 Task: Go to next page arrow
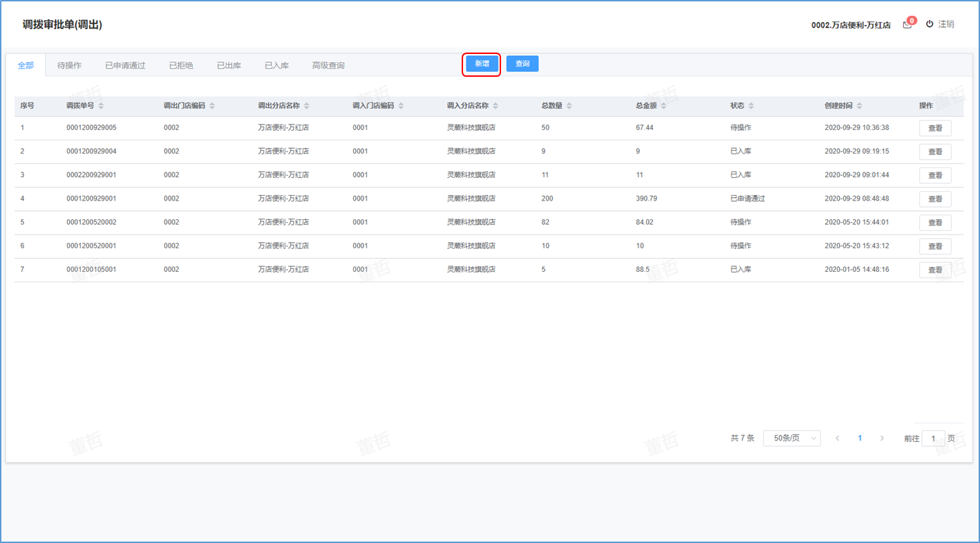[882, 438]
